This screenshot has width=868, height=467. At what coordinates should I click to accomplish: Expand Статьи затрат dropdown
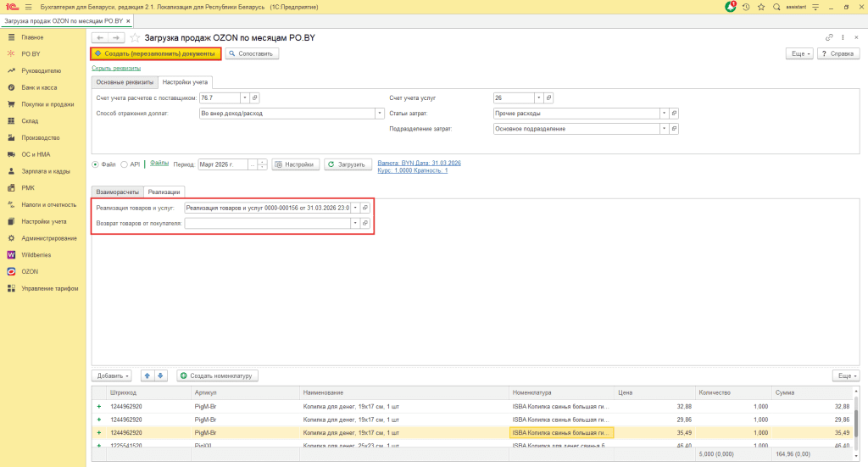pos(664,114)
